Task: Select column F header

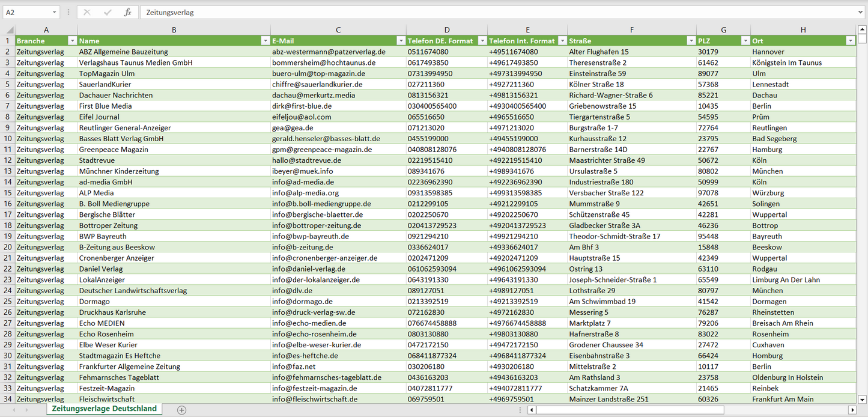Action: (631, 29)
